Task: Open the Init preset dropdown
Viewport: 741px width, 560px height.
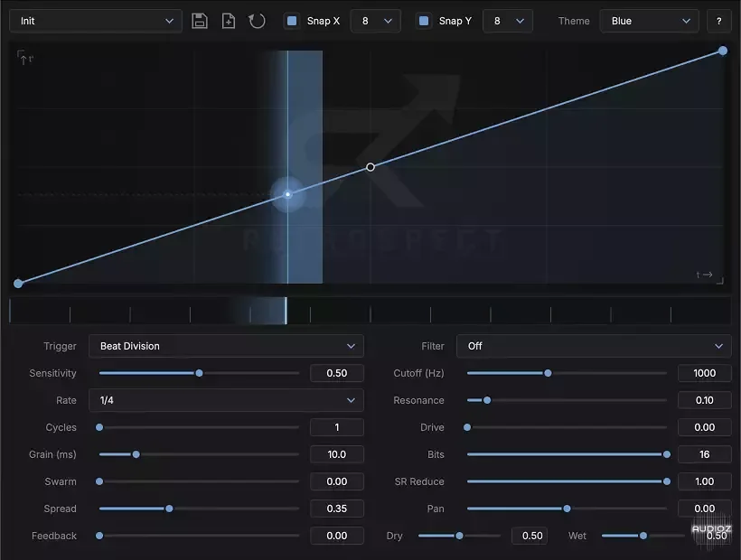Action: pyautogui.click(x=96, y=21)
